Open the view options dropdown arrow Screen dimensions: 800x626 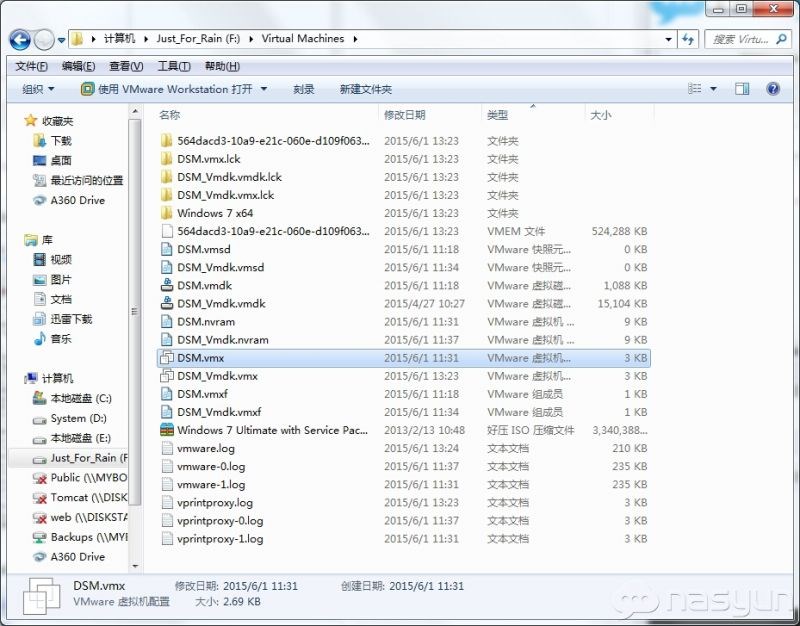click(x=713, y=89)
